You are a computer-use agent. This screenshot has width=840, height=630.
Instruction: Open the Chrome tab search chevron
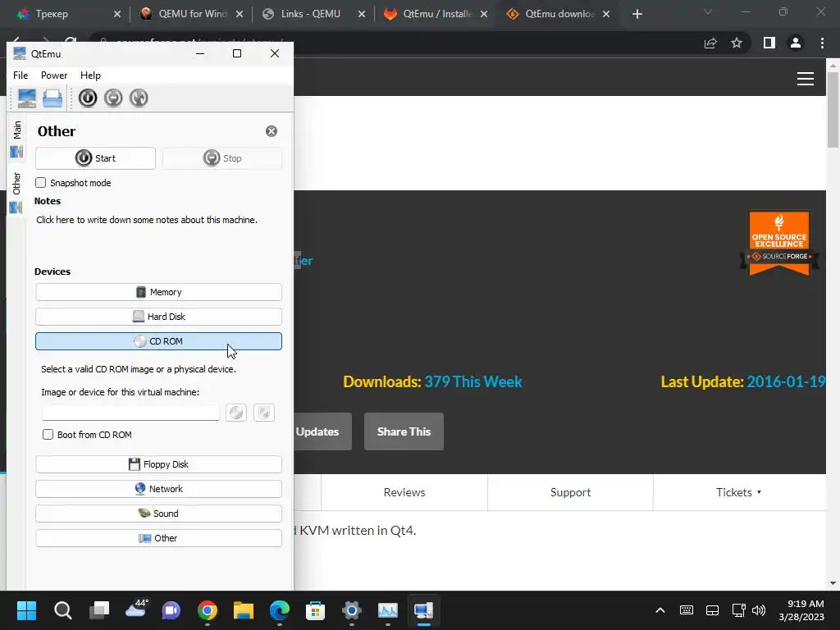coord(708,11)
